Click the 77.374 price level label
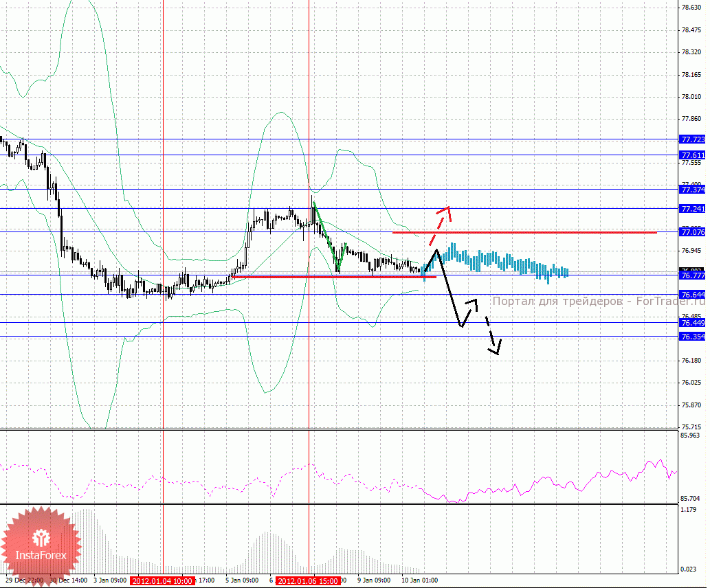The width and height of the screenshot is (710, 588). point(693,189)
